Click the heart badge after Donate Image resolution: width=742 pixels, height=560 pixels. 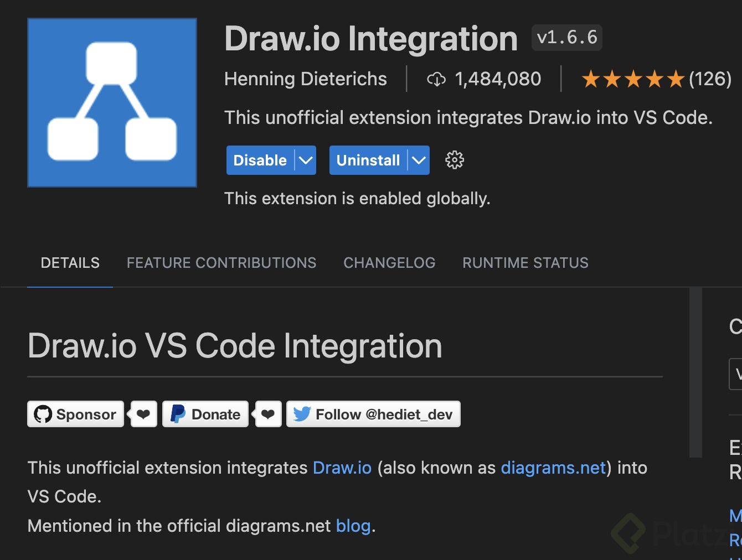(x=268, y=414)
